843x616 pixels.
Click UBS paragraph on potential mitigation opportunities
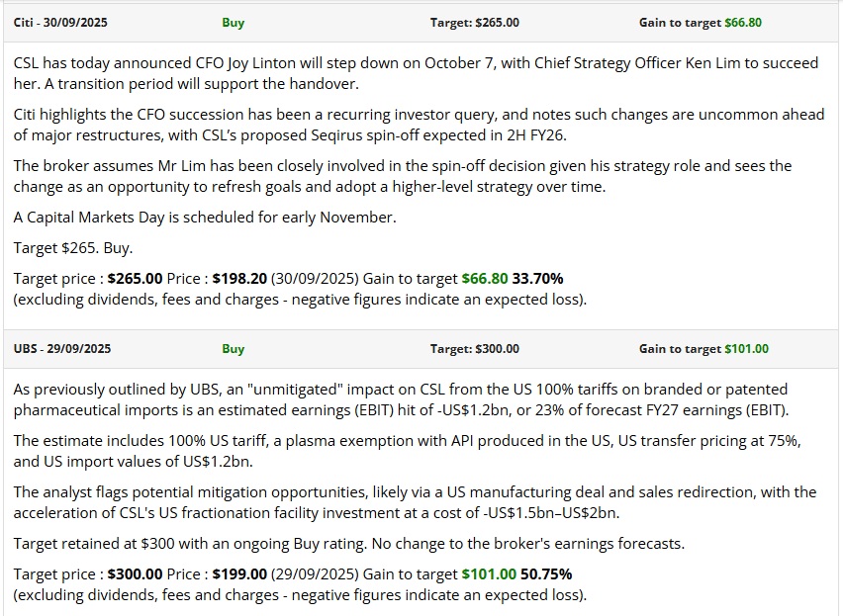tap(416, 501)
